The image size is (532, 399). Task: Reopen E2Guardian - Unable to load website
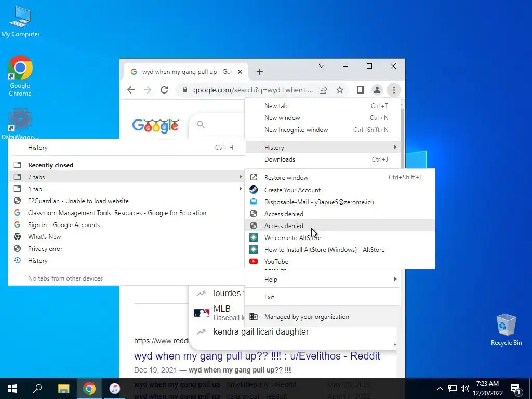[126, 201]
